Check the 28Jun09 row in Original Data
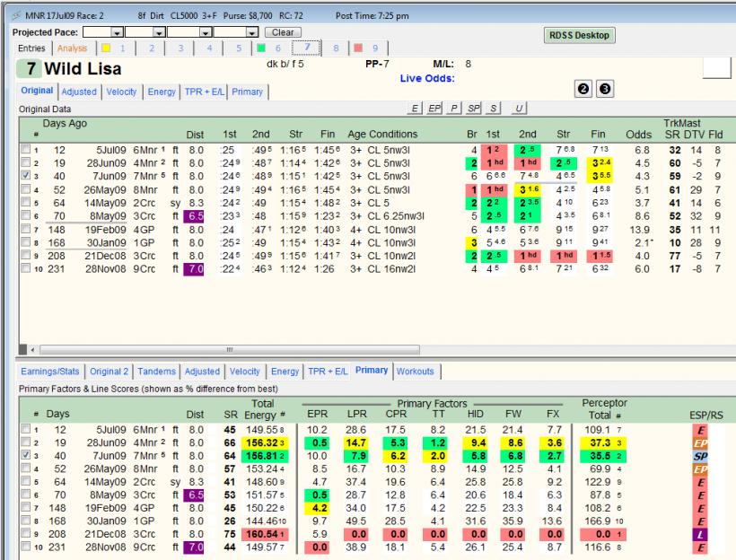The width and height of the screenshot is (736, 560). pos(25,162)
